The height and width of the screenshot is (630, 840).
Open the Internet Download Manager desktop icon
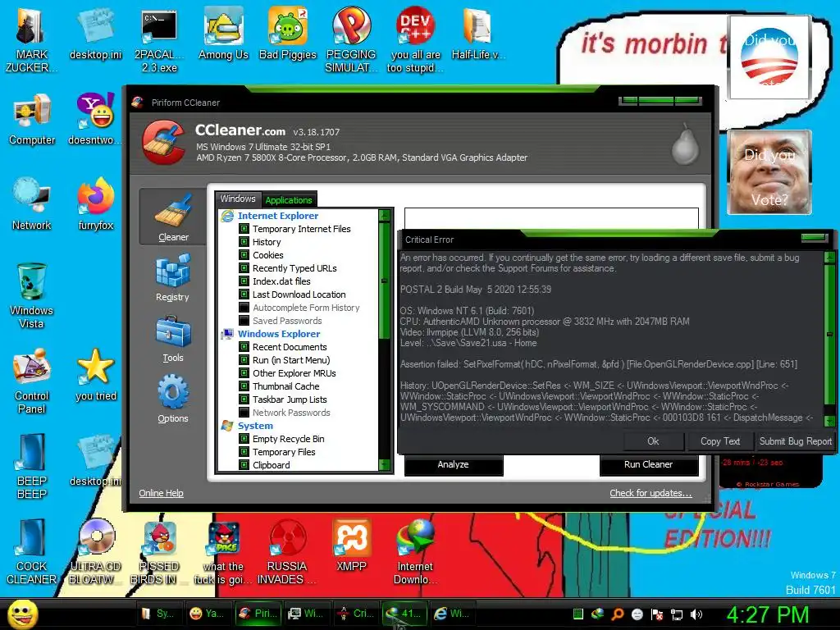pyautogui.click(x=415, y=551)
